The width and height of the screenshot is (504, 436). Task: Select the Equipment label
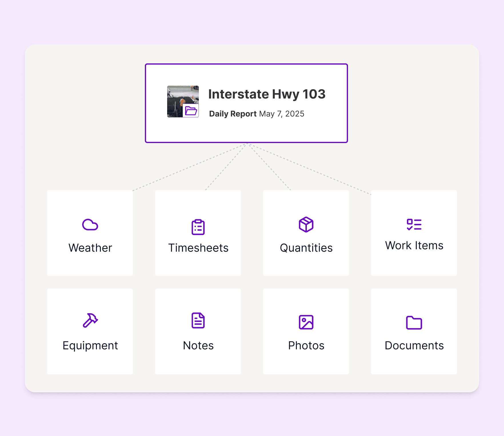click(x=90, y=345)
